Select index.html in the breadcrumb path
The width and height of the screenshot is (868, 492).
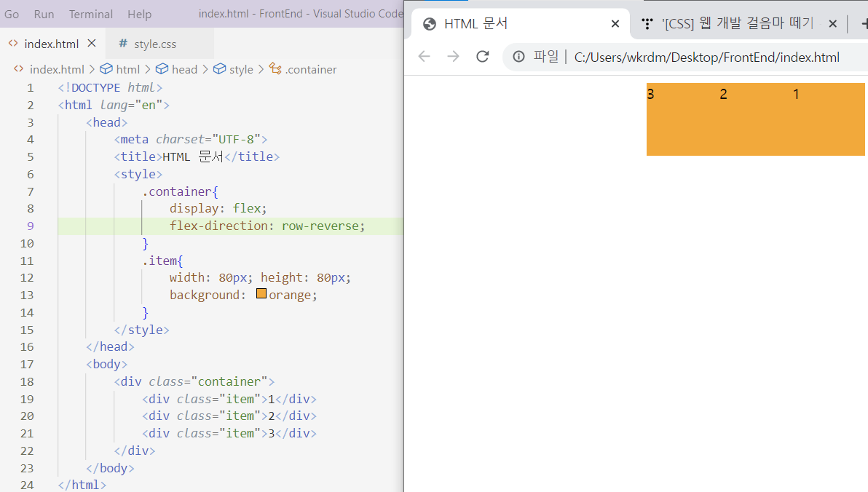pos(57,69)
